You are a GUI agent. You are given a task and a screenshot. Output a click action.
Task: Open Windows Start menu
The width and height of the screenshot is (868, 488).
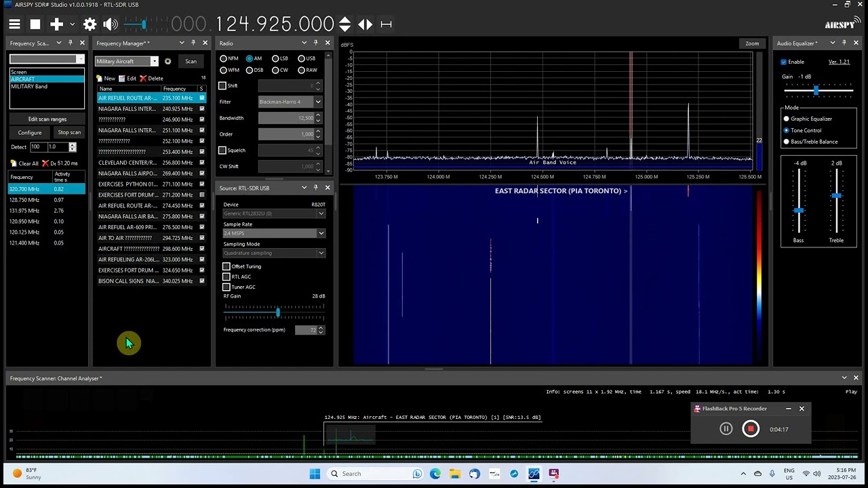click(315, 474)
